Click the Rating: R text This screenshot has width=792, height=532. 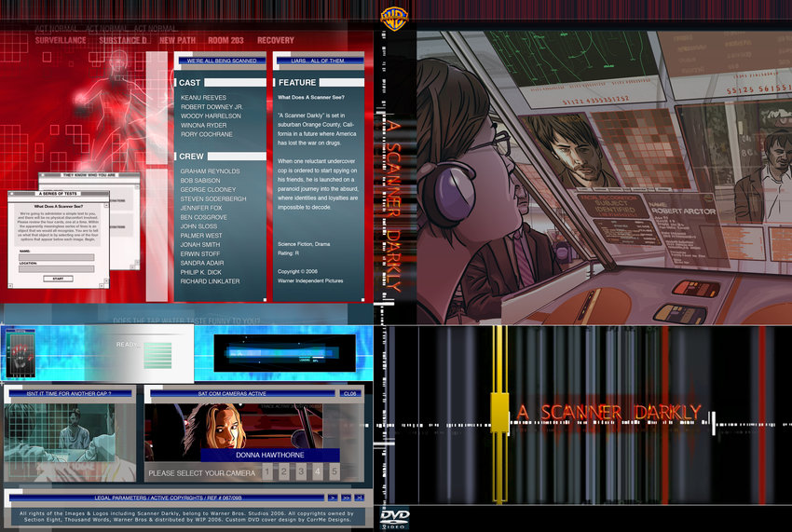pos(289,253)
